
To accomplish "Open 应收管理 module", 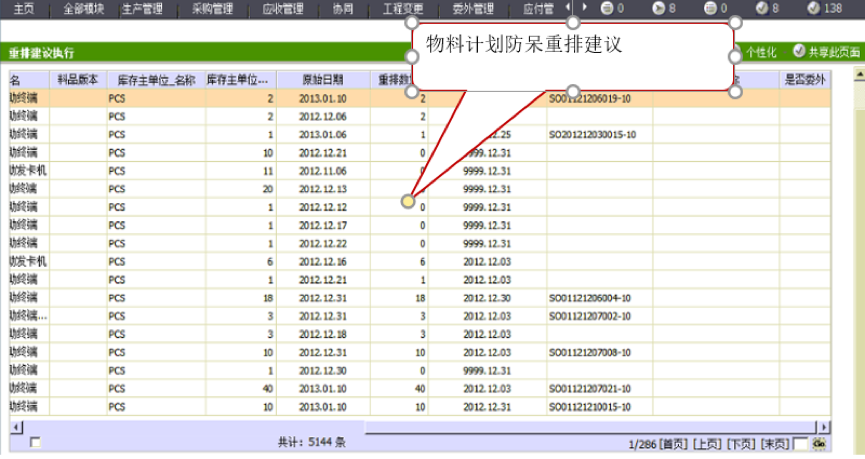I will (x=283, y=8).
